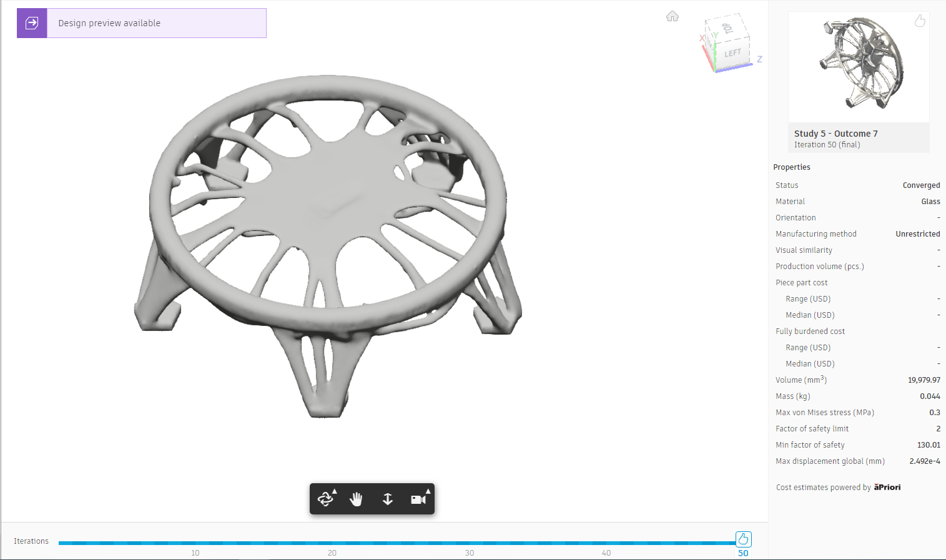
Task: Click the 'Converged' status value
Action: click(x=922, y=185)
